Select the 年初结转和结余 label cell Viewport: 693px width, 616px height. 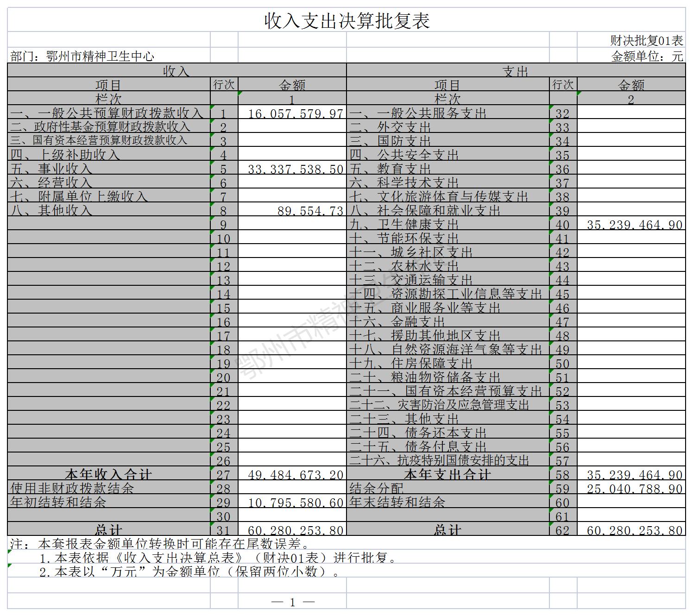point(109,502)
